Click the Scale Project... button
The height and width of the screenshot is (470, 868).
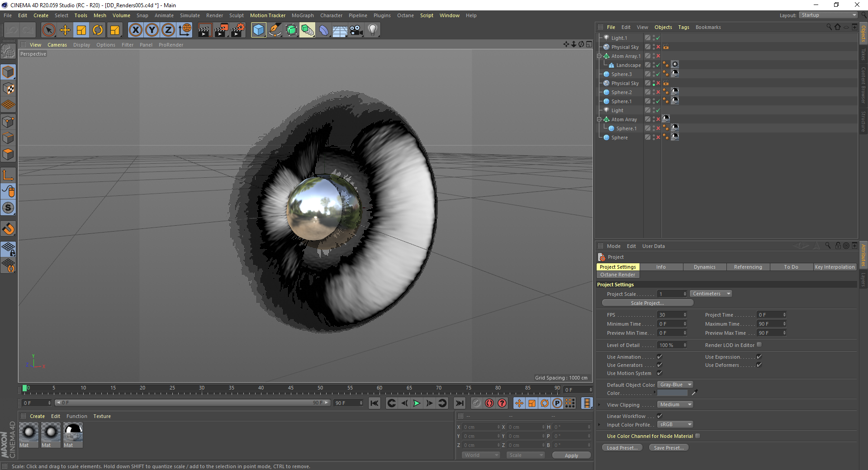point(647,303)
